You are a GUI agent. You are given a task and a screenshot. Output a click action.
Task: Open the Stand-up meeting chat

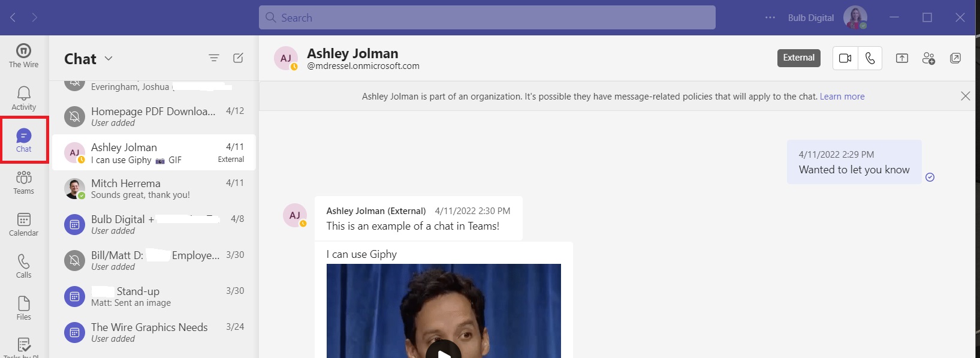pyautogui.click(x=154, y=296)
